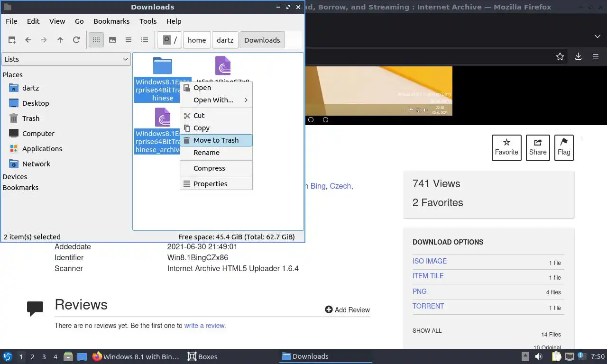The image size is (607, 364).
Task: Switch to detailed list view mode
Action: coord(145,40)
